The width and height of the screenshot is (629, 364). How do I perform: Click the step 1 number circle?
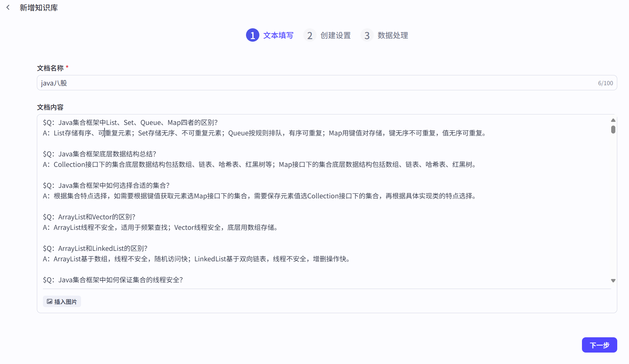[253, 35]
